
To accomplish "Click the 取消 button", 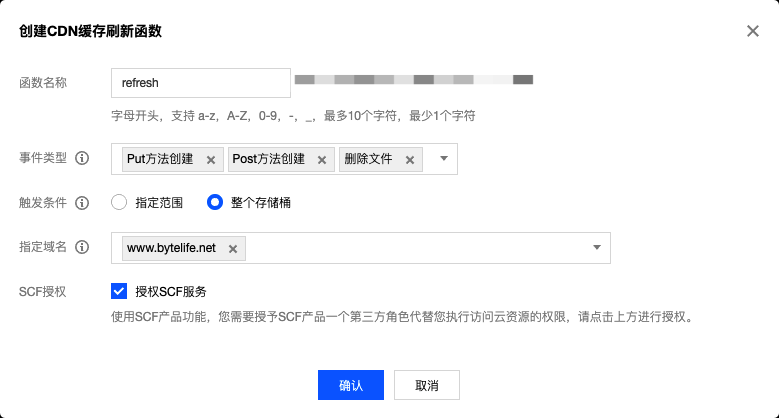I will click(427, 385).
